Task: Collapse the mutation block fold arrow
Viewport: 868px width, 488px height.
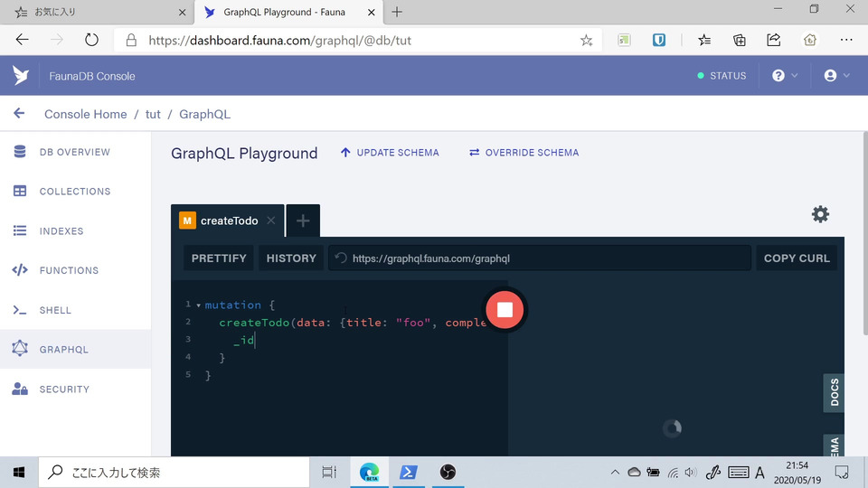Action: 199,305
